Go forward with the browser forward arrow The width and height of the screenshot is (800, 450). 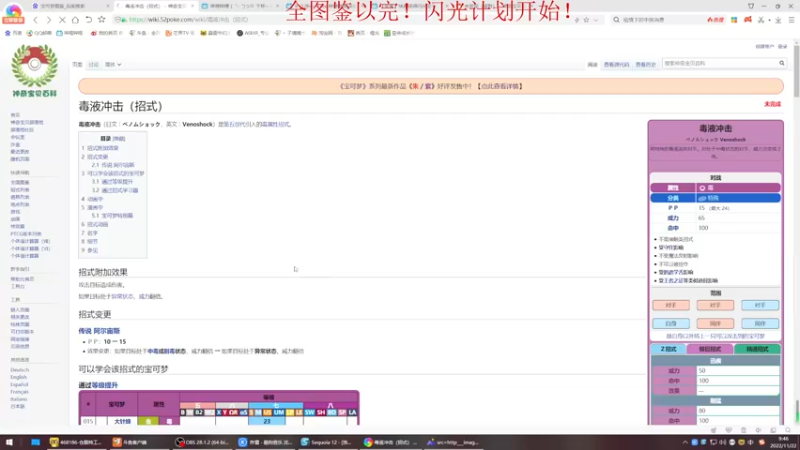[48, 20]
